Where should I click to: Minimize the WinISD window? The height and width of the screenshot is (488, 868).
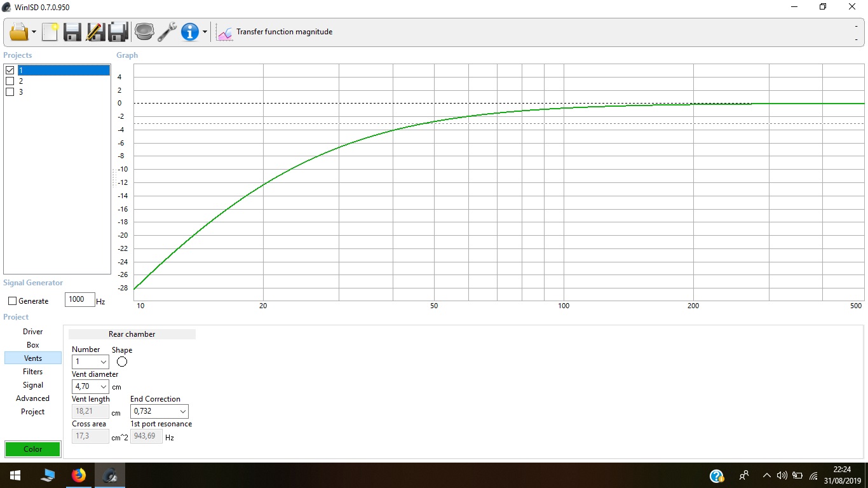(794, 7)
